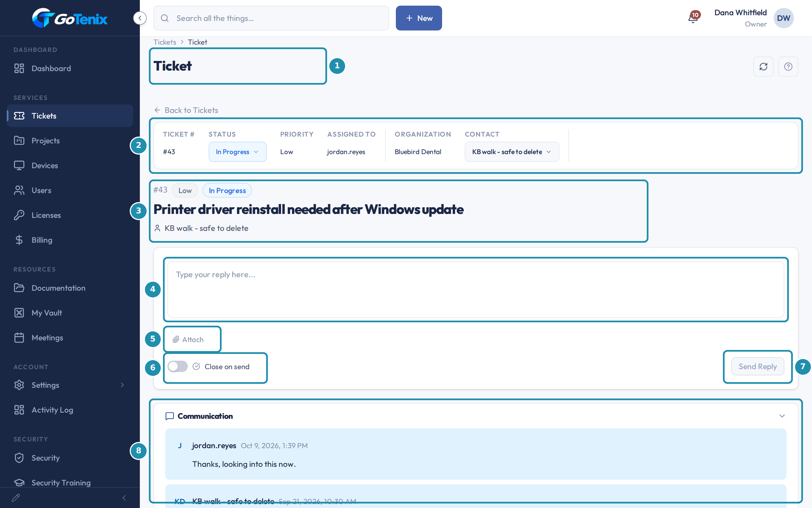The height and width of the screenshot is (508, 812).
Task: Click the Security shield icon
Action: tap(19, 457)
